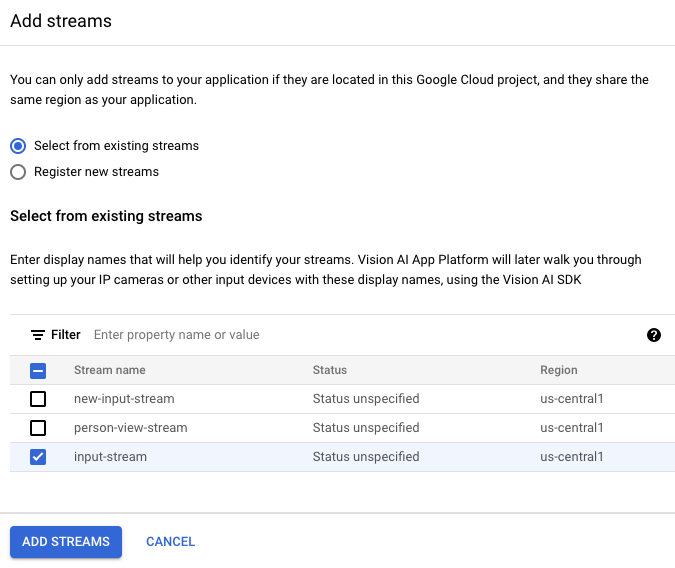Check the new-input-stream checkbox
Image resolution: width=675 pixels, height=568 pixels.
38,399
